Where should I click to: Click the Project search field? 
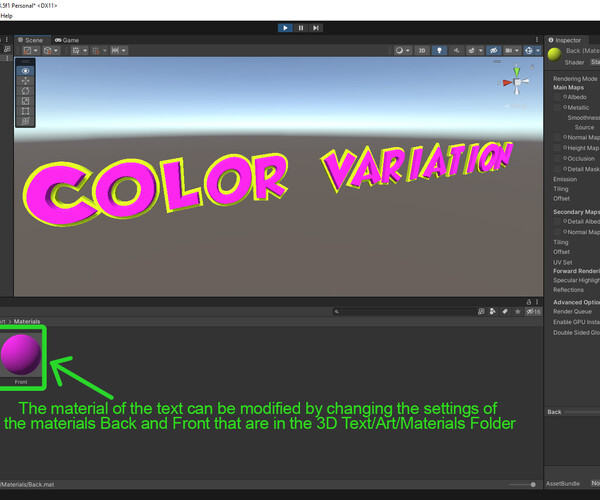pyautogui.click(x=405, y=312)
